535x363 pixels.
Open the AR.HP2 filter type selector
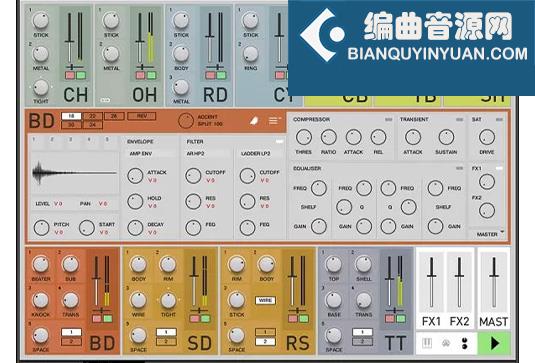point(207,154)
